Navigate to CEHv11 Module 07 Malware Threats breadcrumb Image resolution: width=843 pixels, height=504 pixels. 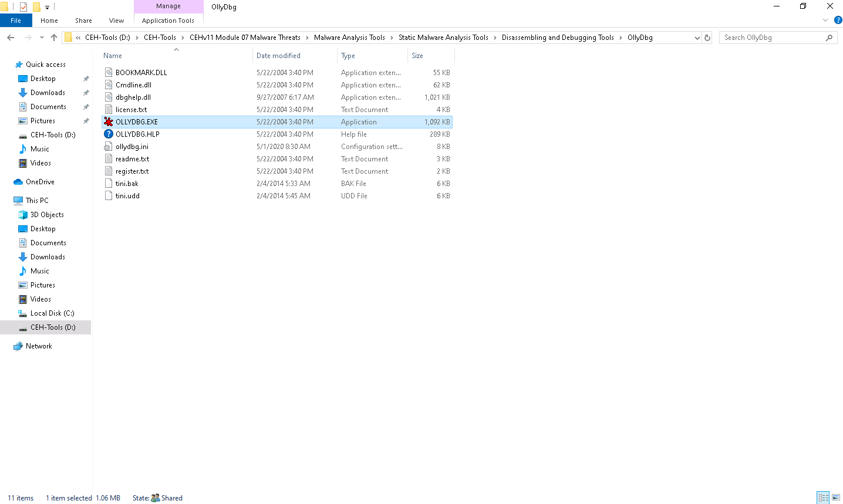[245, 38]
